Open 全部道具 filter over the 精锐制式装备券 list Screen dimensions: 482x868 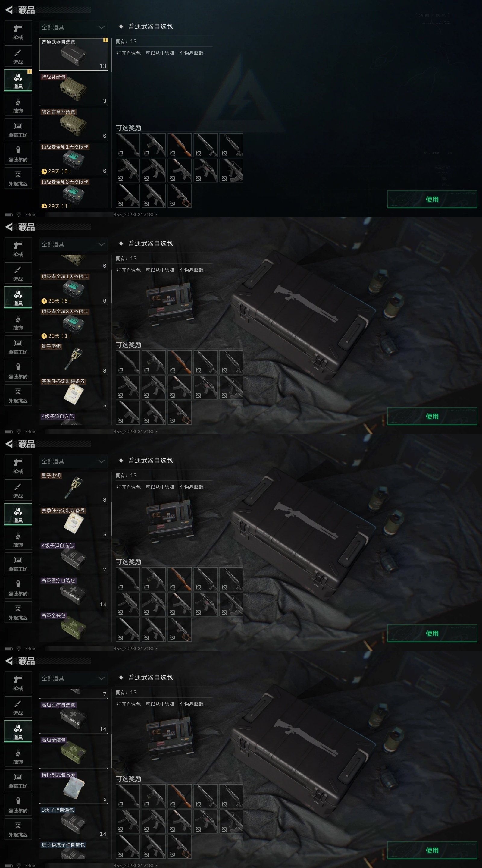[74, 678]
